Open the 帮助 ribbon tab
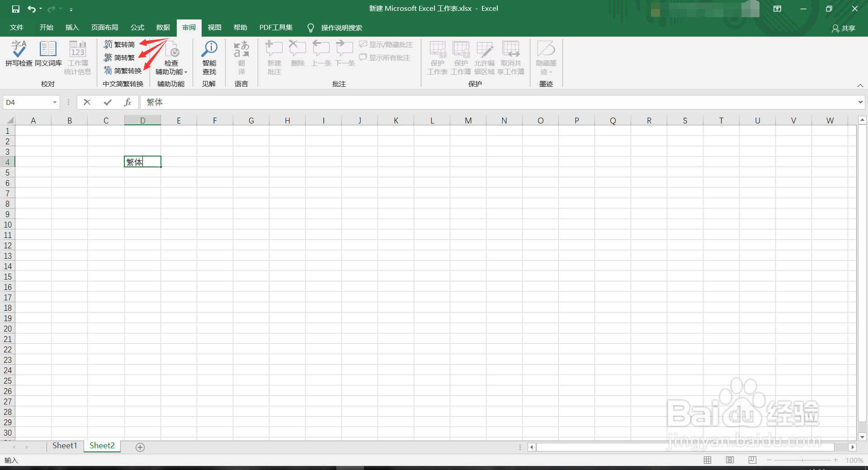Screen dimensions: 868x470 [241, 28]
